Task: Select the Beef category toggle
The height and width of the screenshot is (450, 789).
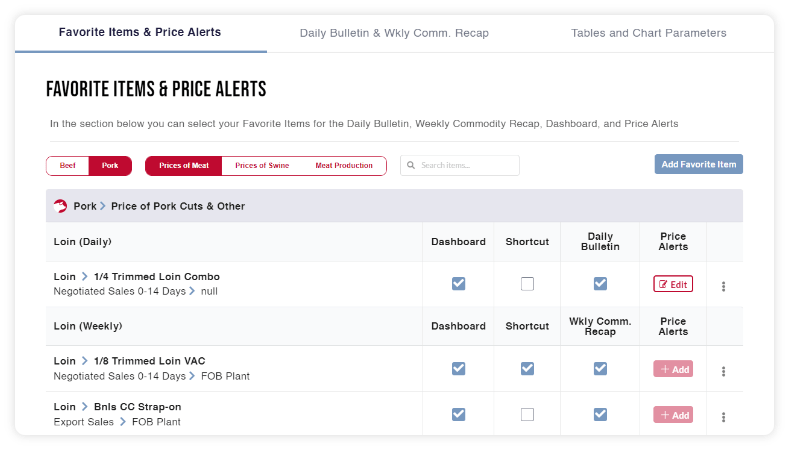Action: [x=67, y=166]
